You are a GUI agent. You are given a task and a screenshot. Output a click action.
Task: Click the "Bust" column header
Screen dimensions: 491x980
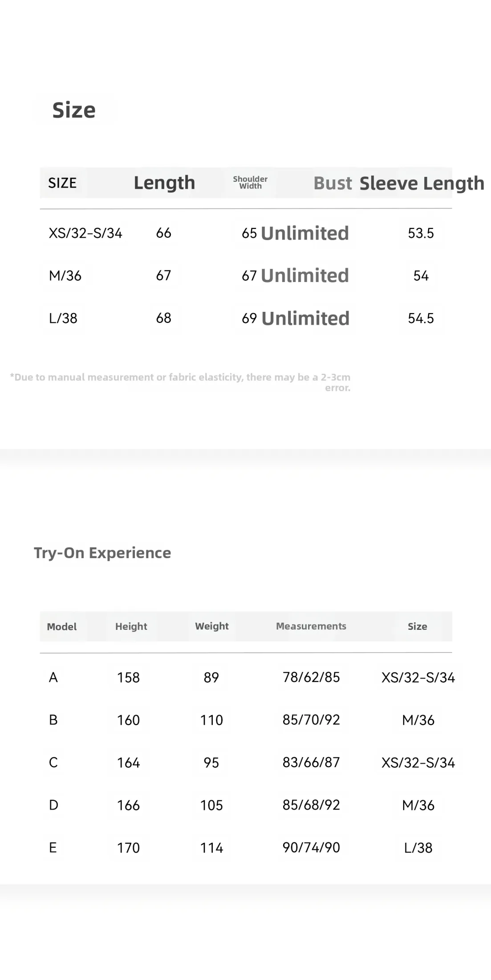[x=333, y=183]
